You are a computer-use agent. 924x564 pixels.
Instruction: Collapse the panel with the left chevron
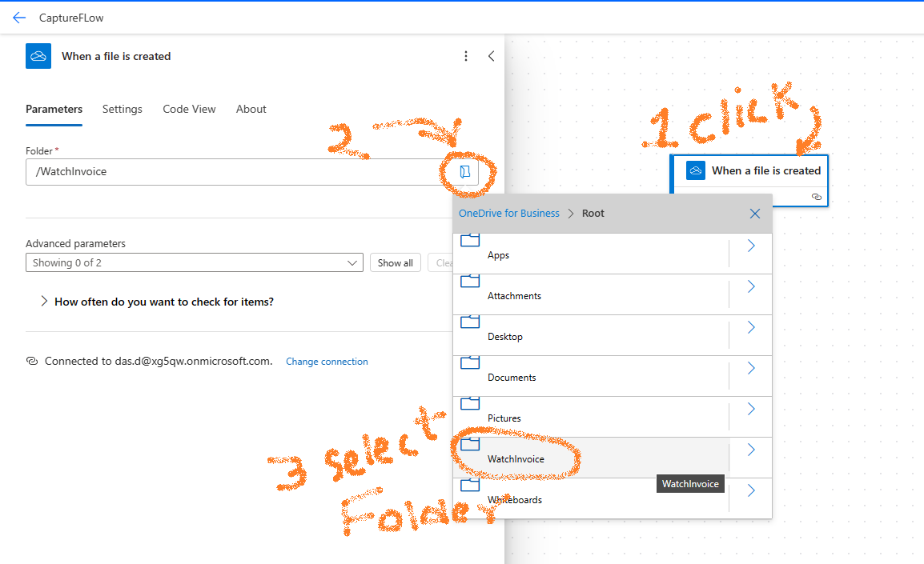(491, 56)
